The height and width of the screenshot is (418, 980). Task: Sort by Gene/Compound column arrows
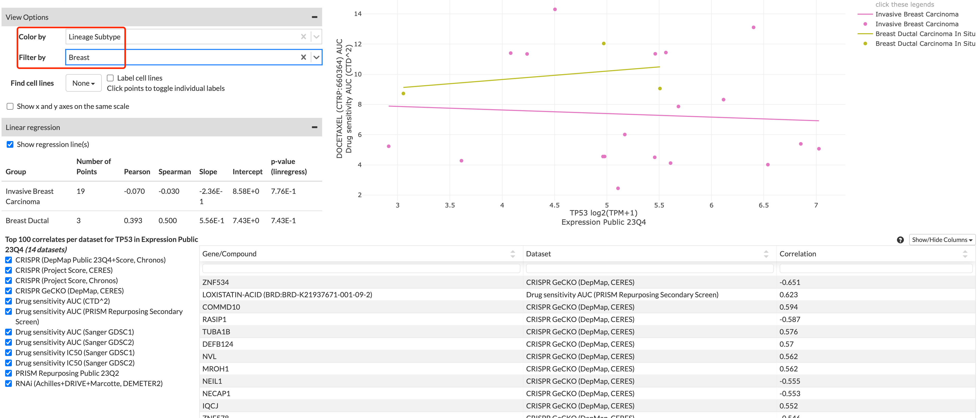point(512,254)
